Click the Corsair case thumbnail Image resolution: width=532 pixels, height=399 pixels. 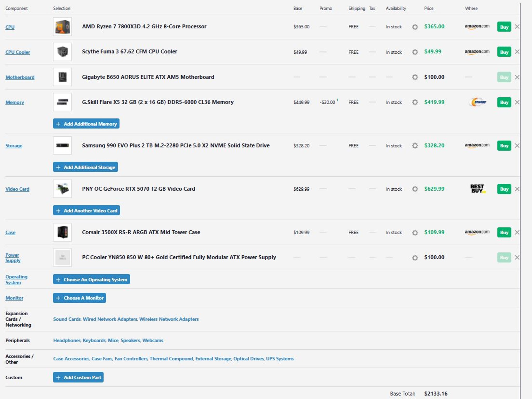pyautogui.click(x=62, y=232)
